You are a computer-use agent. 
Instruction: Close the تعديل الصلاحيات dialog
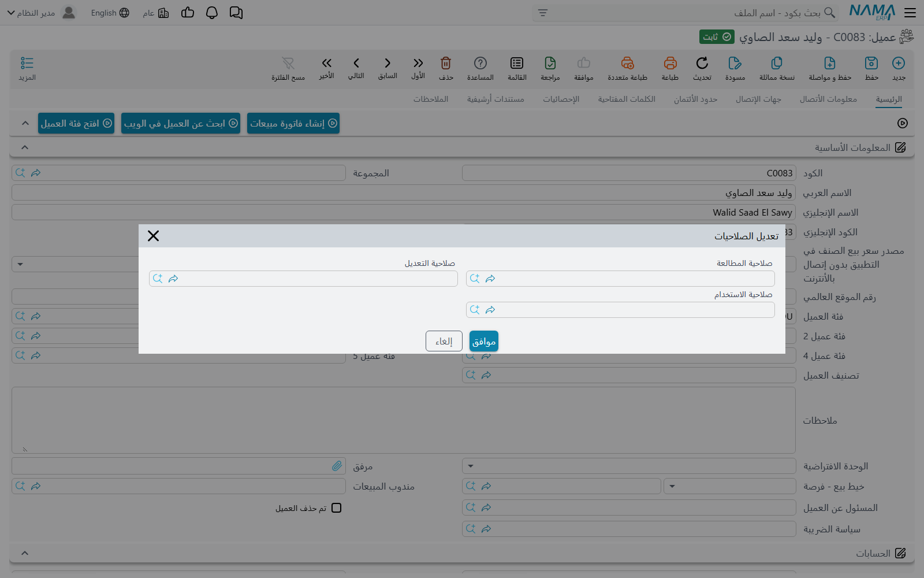153,236
